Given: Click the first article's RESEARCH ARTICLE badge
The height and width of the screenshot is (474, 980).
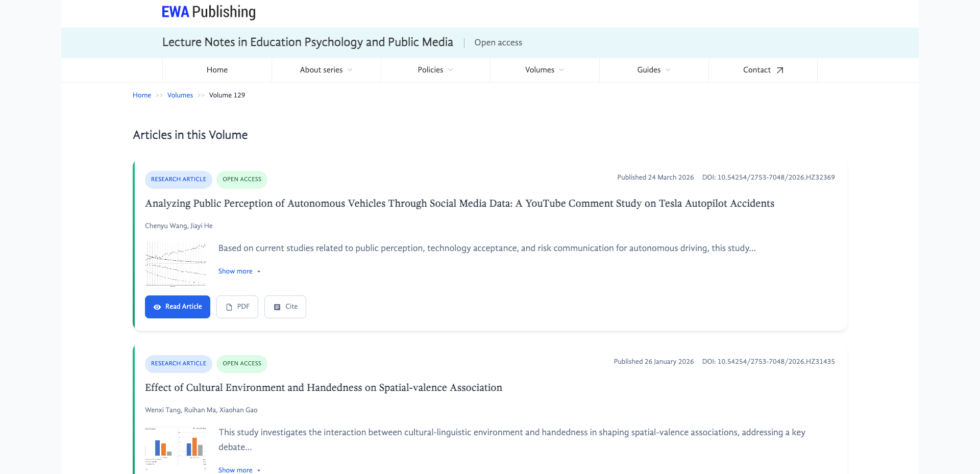Looking at the screenshot, I should coord(179,180).
